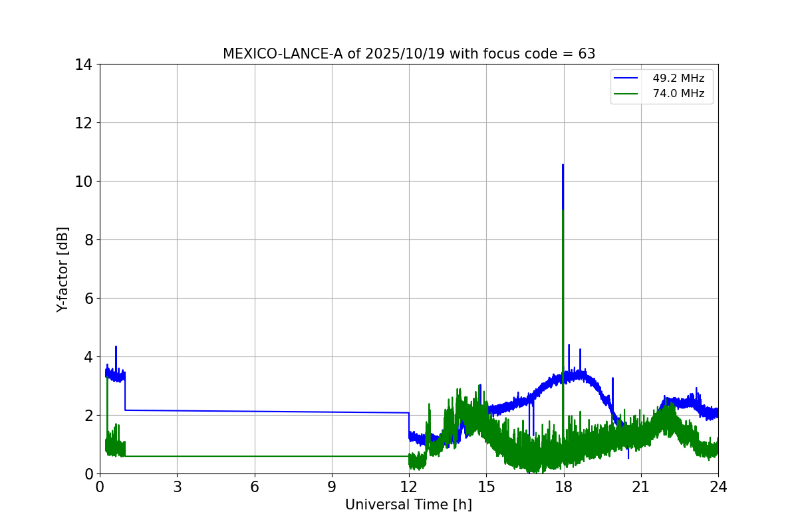Image resolution: width=798 pixels, height=532 pixels.
Task: Click y-axis tick label 6
Action: click(88, 299)
